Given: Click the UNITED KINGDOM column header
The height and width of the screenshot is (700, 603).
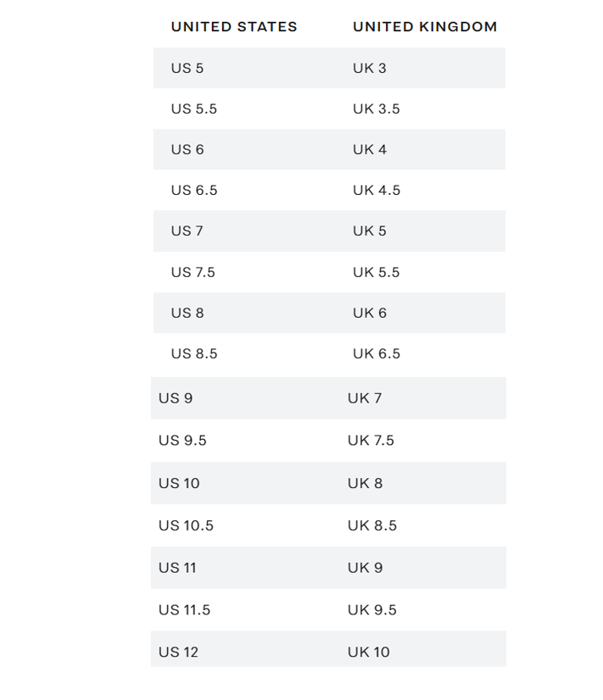Looking at the screenshot, I should (x=425, y=26).
